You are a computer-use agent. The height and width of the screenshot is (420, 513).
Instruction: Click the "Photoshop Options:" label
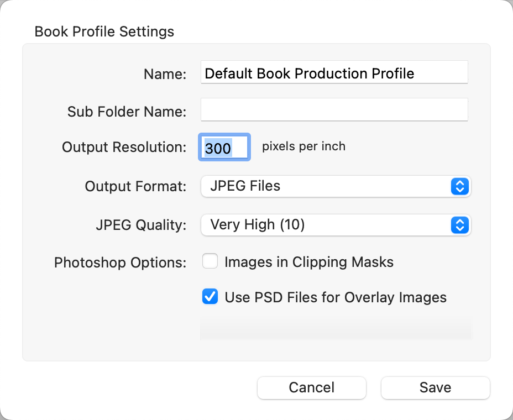120,262
